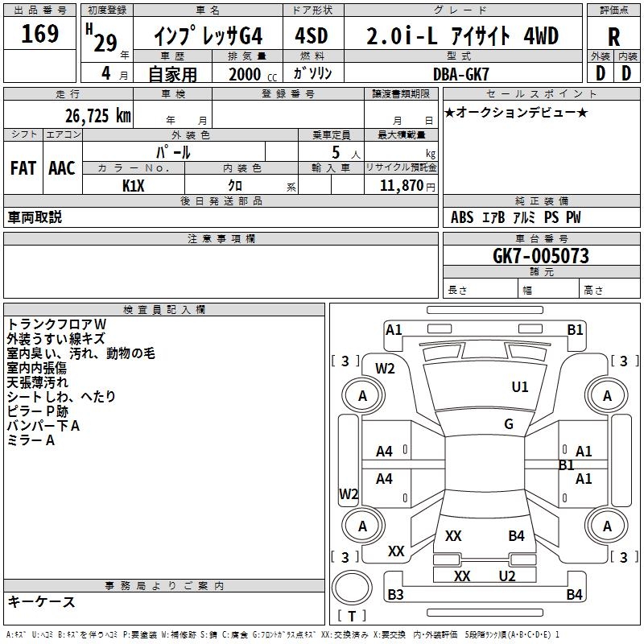Click rear-left wheel A circle
Image resolution: width=644 pixels, height=644 pixels.
pos(362,526)
